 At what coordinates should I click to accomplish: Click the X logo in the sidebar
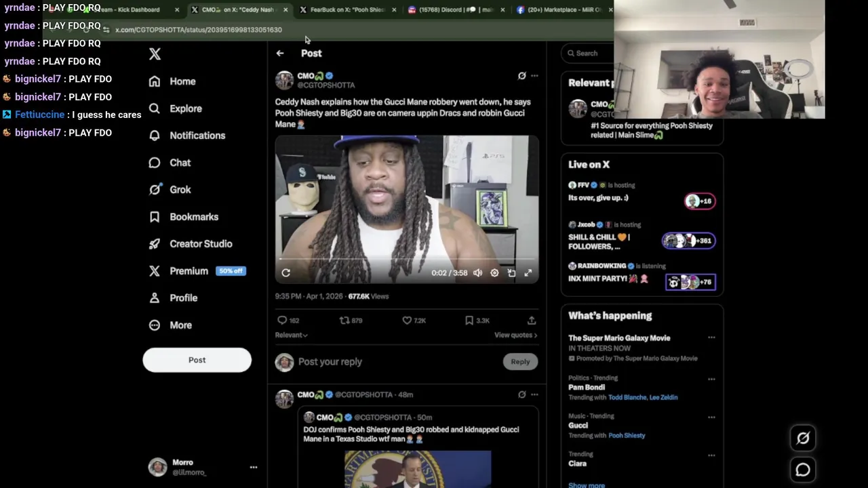[x=155, y=54]
